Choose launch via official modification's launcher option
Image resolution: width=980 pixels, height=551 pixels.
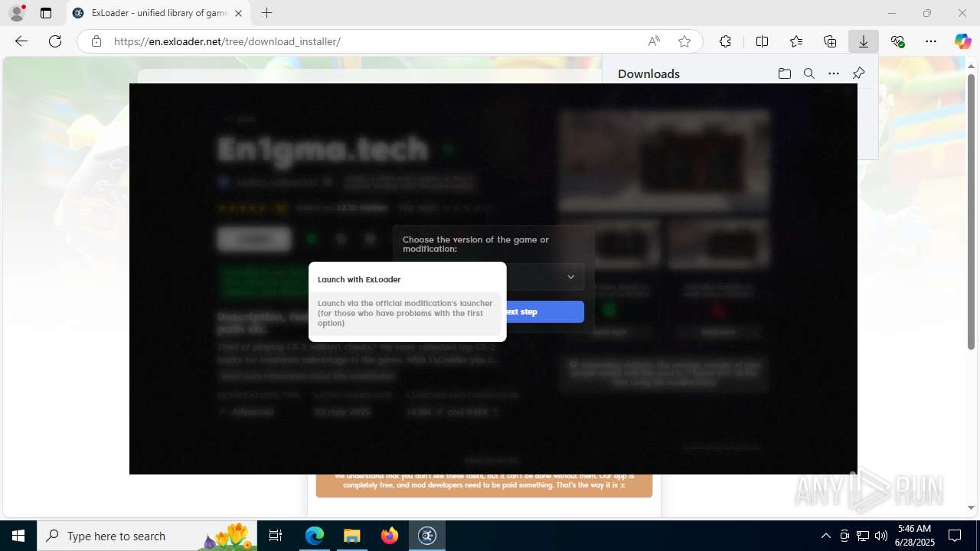[407, 313]
